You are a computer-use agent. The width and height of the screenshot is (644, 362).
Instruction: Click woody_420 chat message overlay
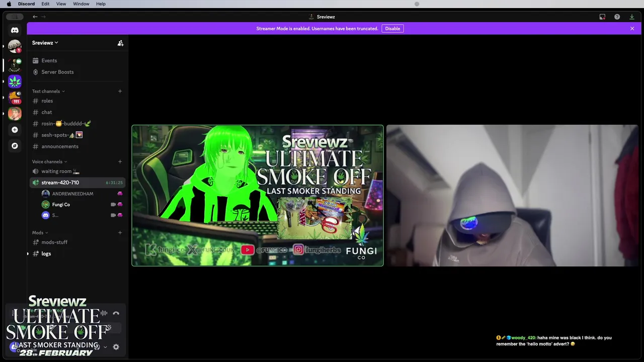pos(554,341)
